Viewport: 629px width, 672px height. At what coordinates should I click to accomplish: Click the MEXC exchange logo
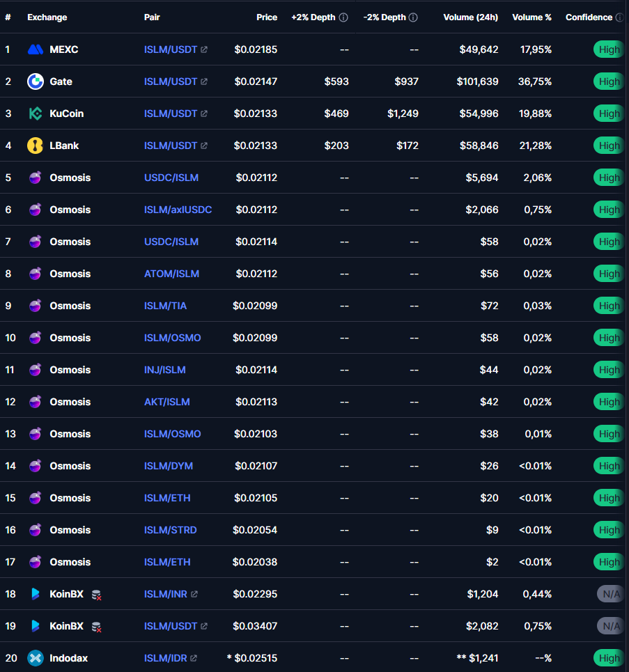35,49
